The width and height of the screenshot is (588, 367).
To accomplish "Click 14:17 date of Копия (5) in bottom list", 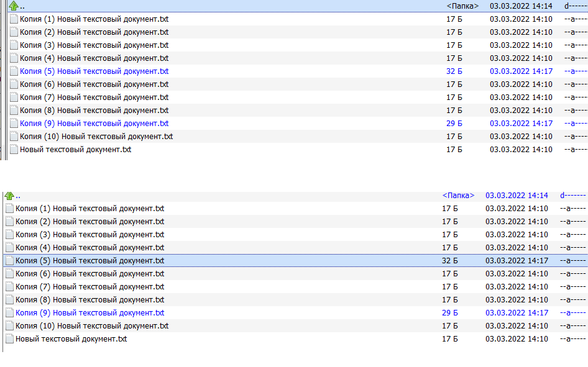I will [x=517, y=261].
